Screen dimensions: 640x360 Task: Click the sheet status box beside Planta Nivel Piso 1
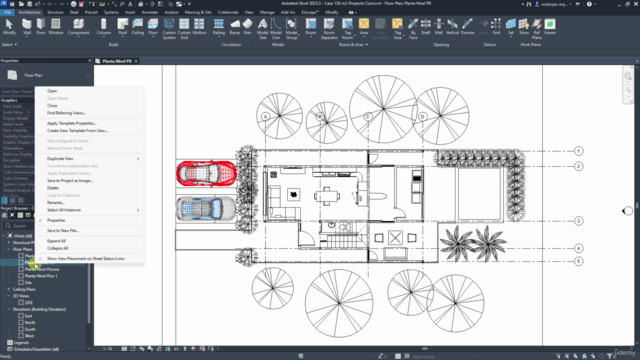(21, 276)
